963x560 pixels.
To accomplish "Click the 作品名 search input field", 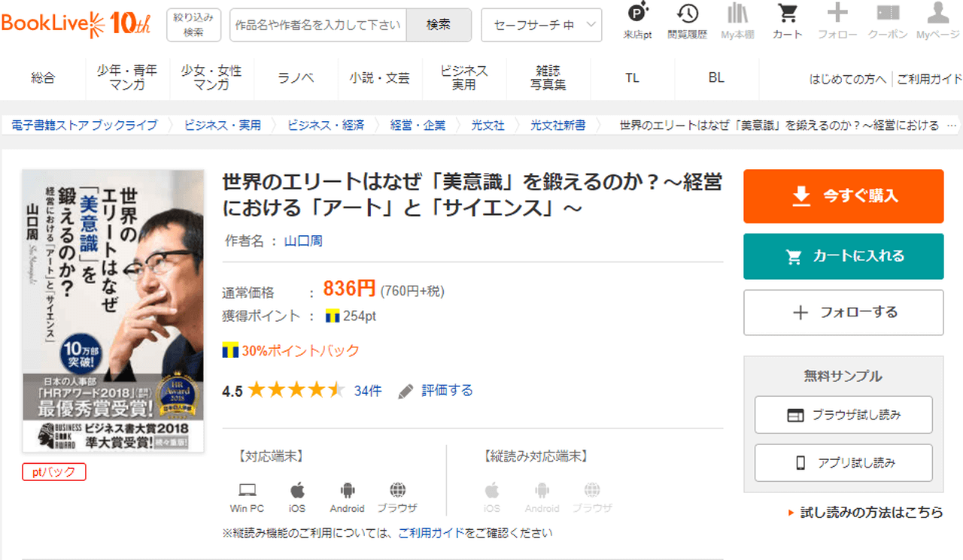I will pyautogui.click(x=317, y=25).
